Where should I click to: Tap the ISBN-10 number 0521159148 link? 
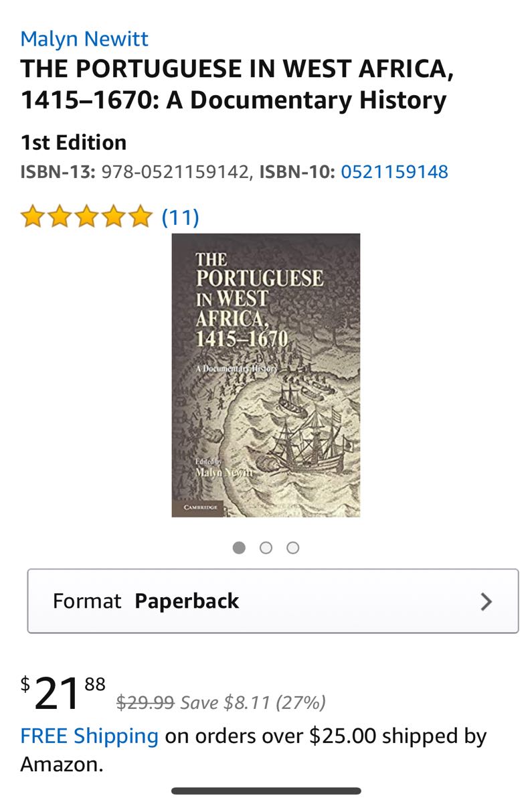394,172
